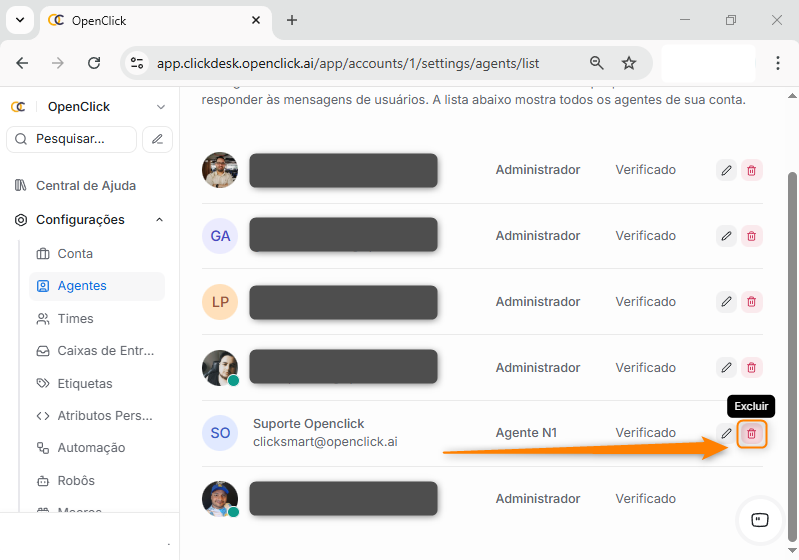The width and height of the screenshot is (799, 560).
Task: Open Chrome's three-dot menu
Action: (x=778, y=63)
